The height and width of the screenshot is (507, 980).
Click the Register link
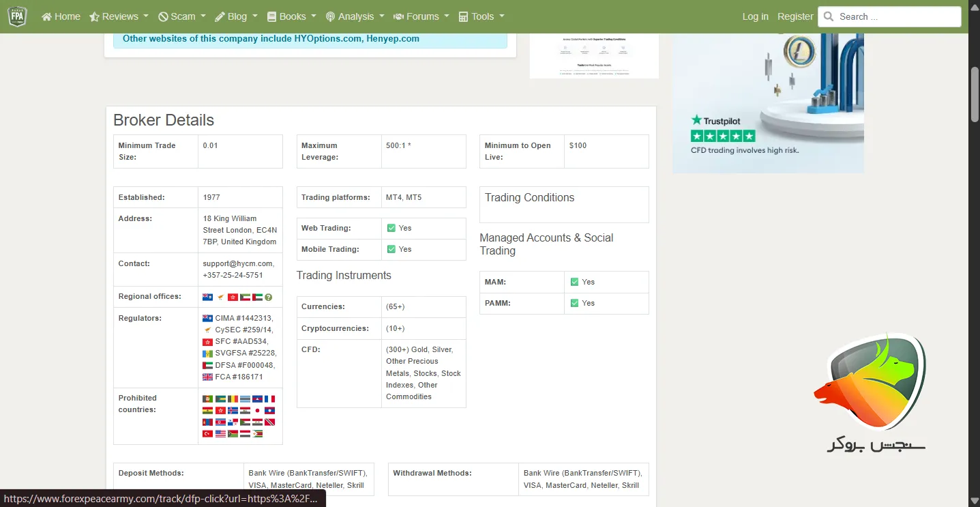795,16
